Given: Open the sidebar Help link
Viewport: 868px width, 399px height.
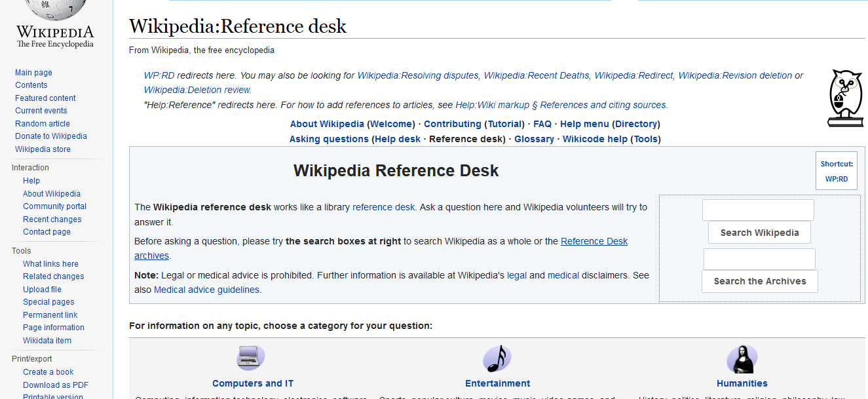Looking at the screenshot, I should click(x=31, y=181).
